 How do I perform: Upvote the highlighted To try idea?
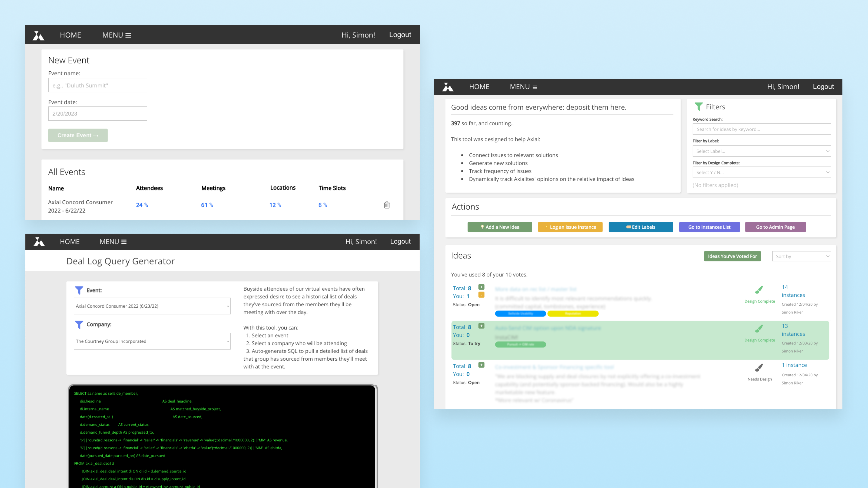[481, 326]
